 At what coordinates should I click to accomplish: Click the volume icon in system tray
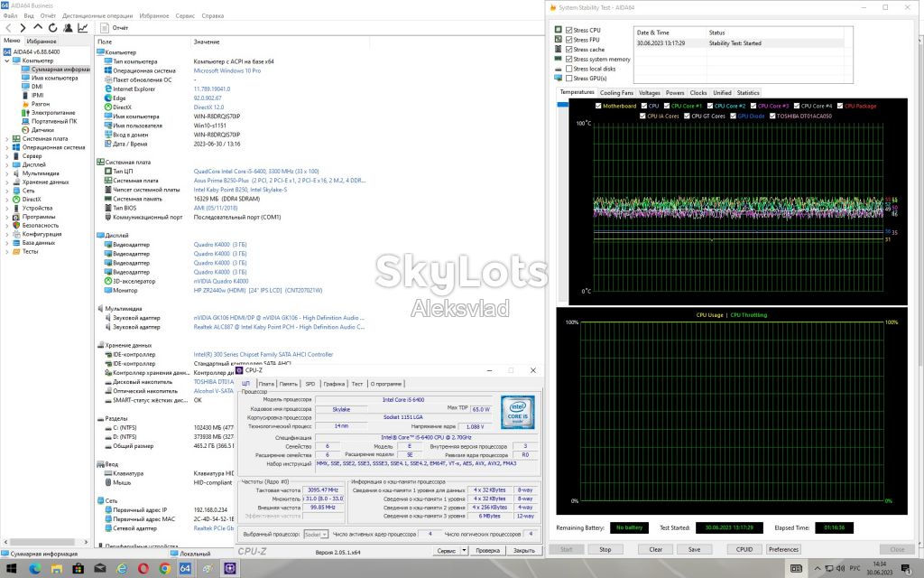point(840,569)
